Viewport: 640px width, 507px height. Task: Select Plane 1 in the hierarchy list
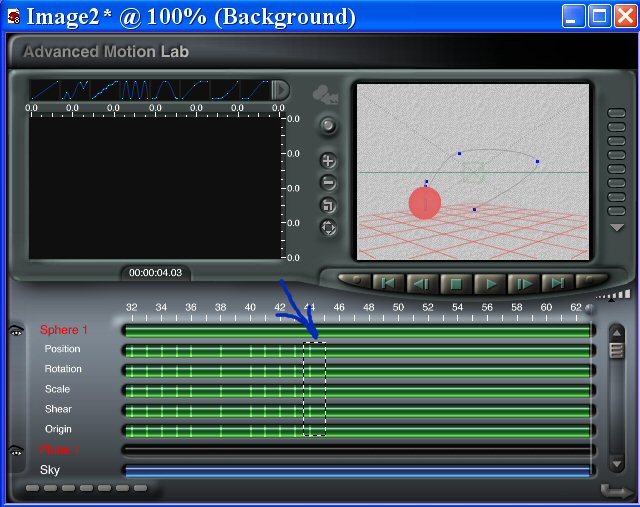pos(59,449)
